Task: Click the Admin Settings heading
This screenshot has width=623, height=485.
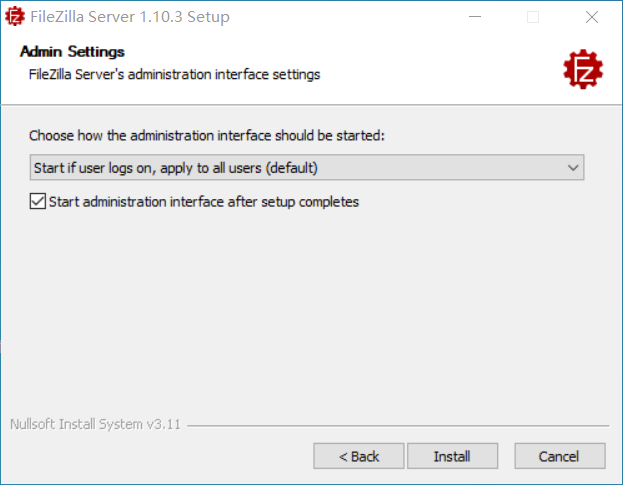Action: pyautogui.click(x=72, y=52)
